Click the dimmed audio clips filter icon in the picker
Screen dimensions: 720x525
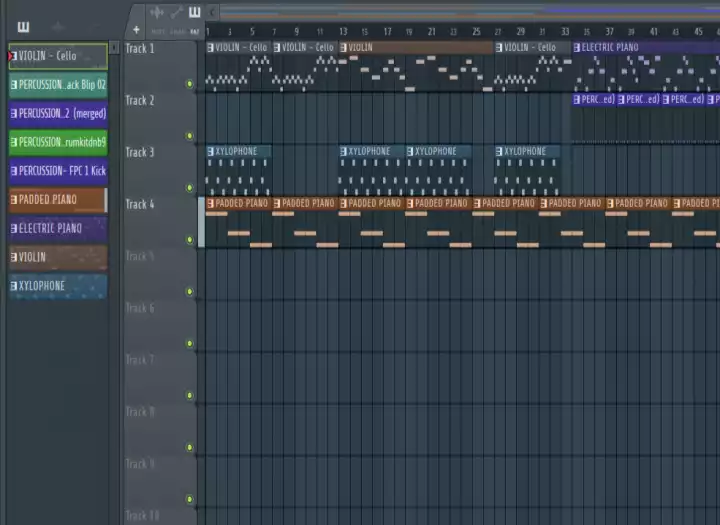[x=58, y=27]
